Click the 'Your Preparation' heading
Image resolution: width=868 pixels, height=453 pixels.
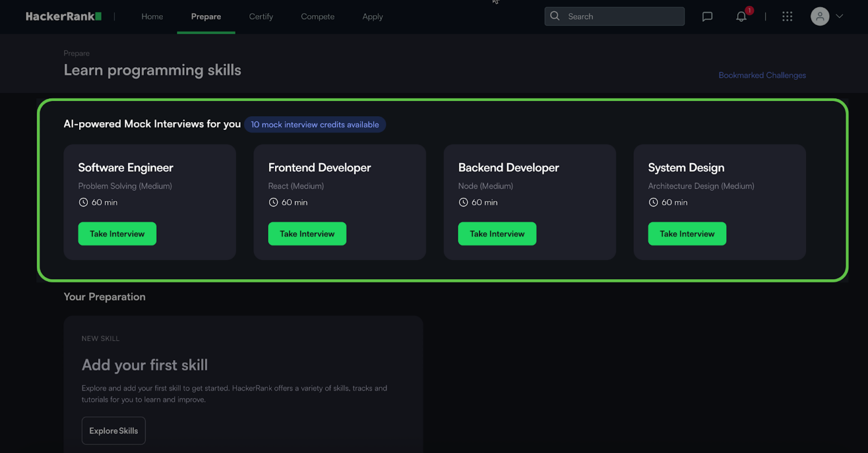point(104,296)
